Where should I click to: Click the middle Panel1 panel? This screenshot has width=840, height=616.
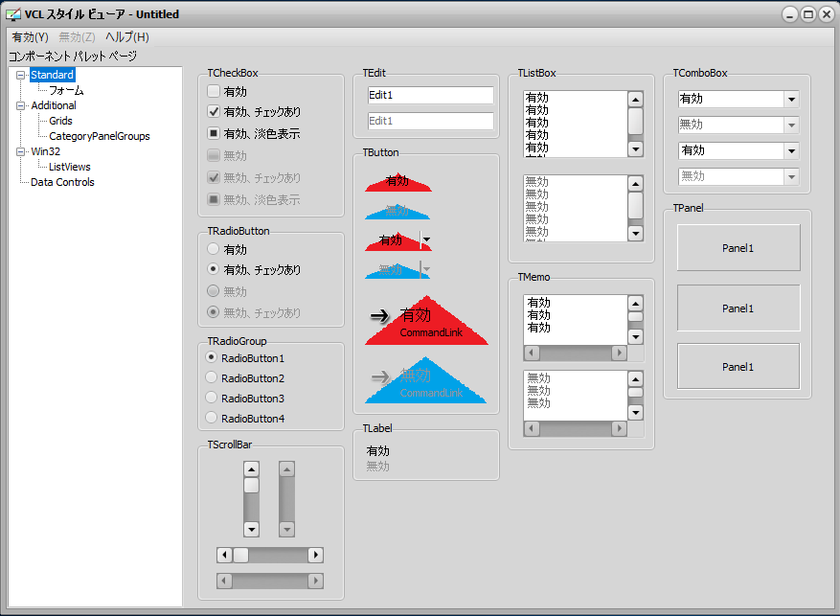738,308
